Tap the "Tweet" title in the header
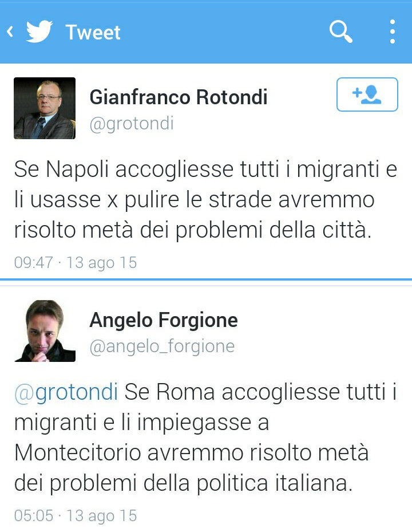Screen dimensions: 412x532 93,32
